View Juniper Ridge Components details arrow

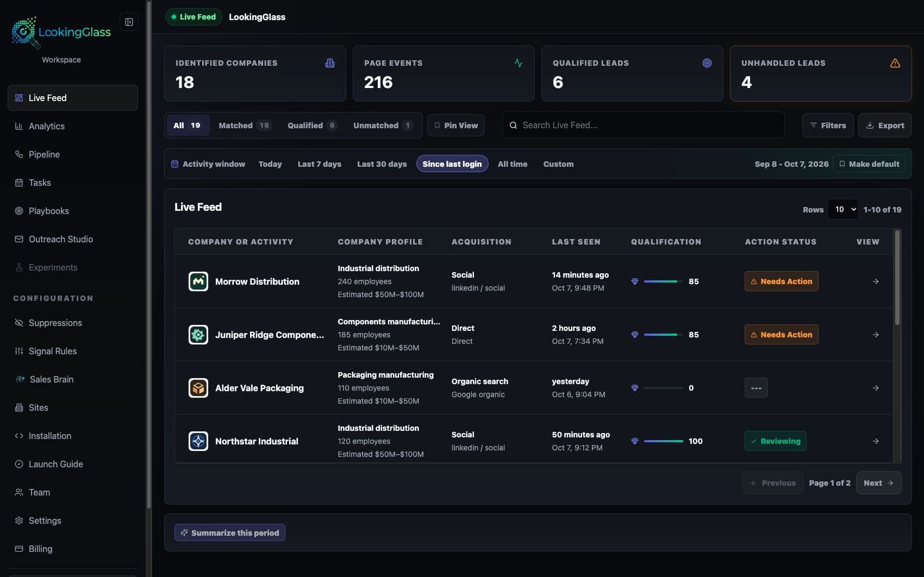pyautogui.click(x=875, y=335)
